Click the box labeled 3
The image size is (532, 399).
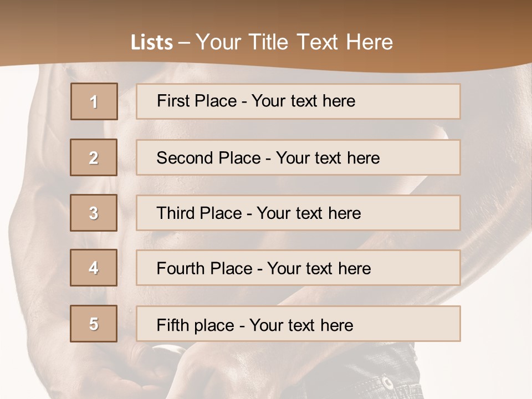pos(94,213)
